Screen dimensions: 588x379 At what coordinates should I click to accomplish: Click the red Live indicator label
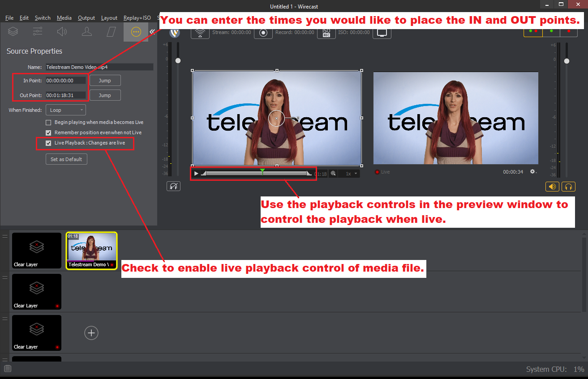382,172
